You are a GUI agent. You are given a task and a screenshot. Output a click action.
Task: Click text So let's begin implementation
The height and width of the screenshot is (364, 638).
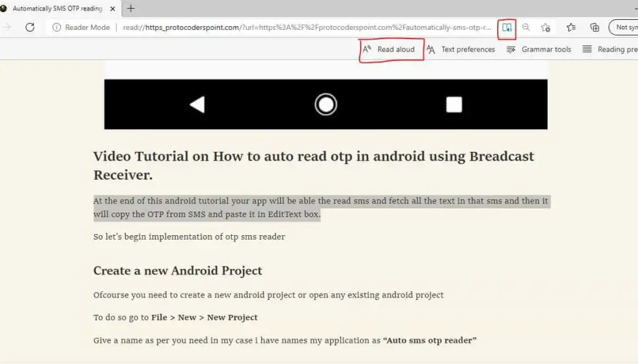click(x=189, y=236)
